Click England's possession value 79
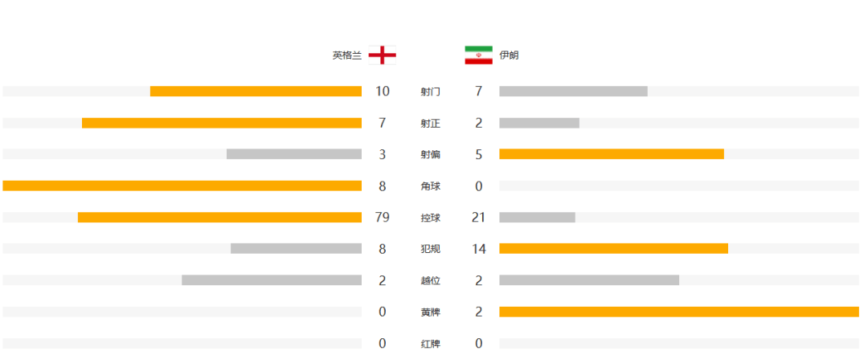This screenshot has height=359, width=868. click(382, 218)
